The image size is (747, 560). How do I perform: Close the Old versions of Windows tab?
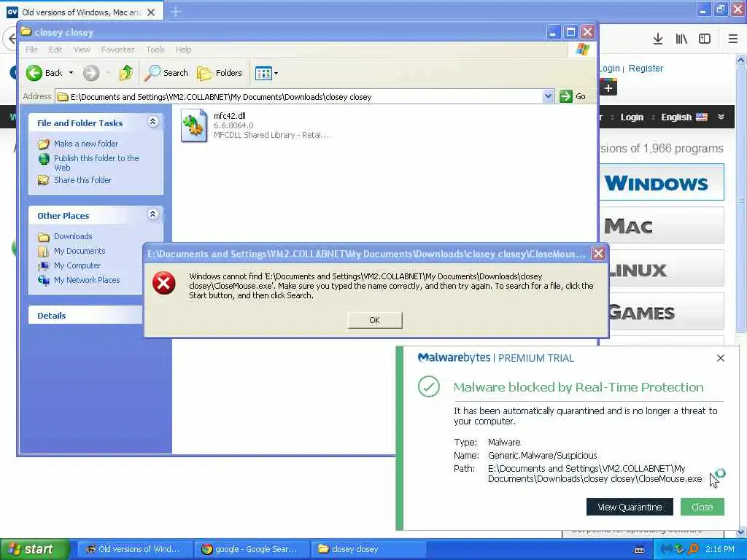tap(151, 12)
